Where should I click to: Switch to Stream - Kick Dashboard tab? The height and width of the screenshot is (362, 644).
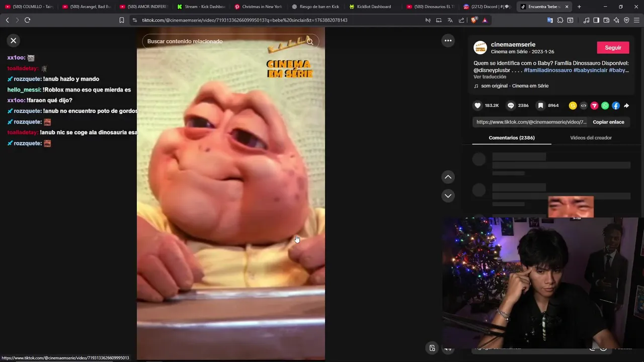tap(201, 7)
